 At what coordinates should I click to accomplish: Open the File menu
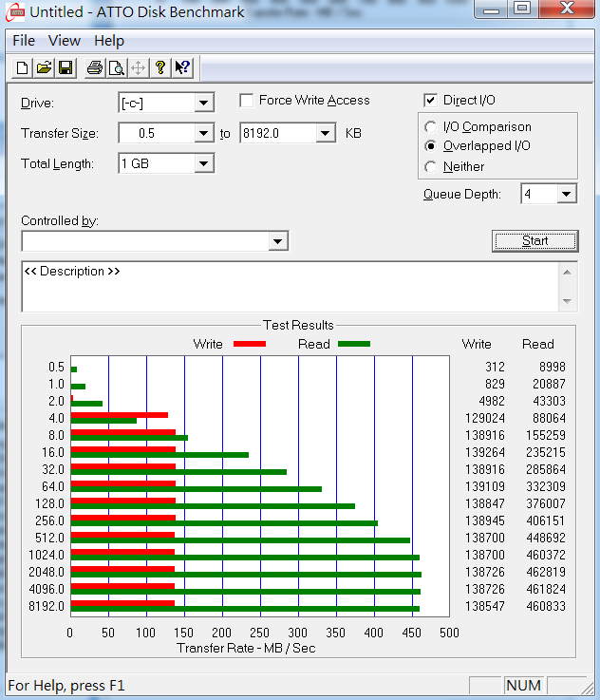[x=24, y=41]
